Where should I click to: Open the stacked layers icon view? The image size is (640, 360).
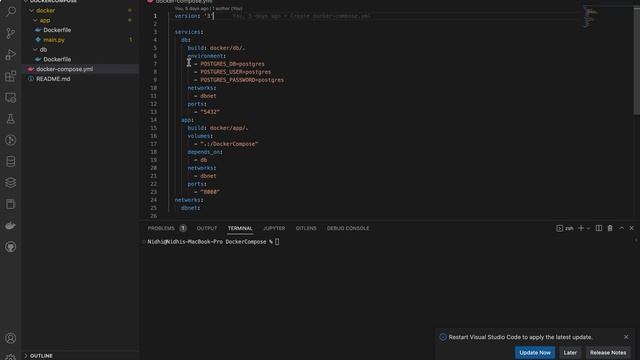[11, 182]
